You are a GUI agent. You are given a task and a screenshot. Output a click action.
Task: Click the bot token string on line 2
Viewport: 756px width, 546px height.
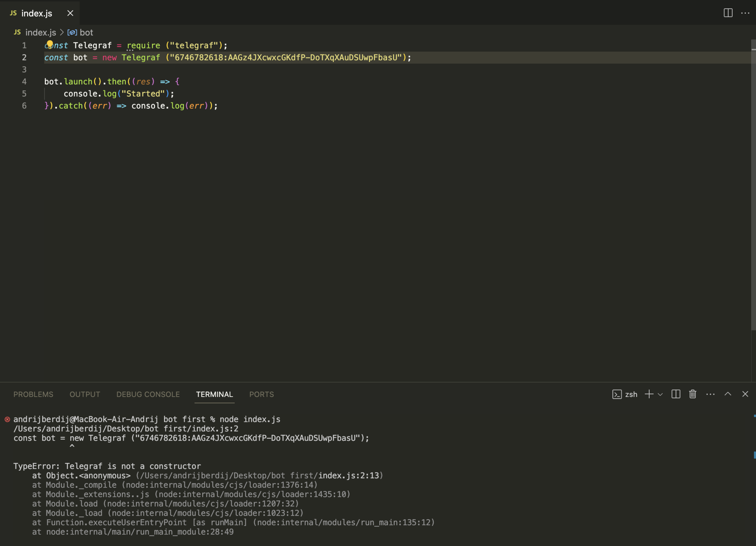point(286,58)
